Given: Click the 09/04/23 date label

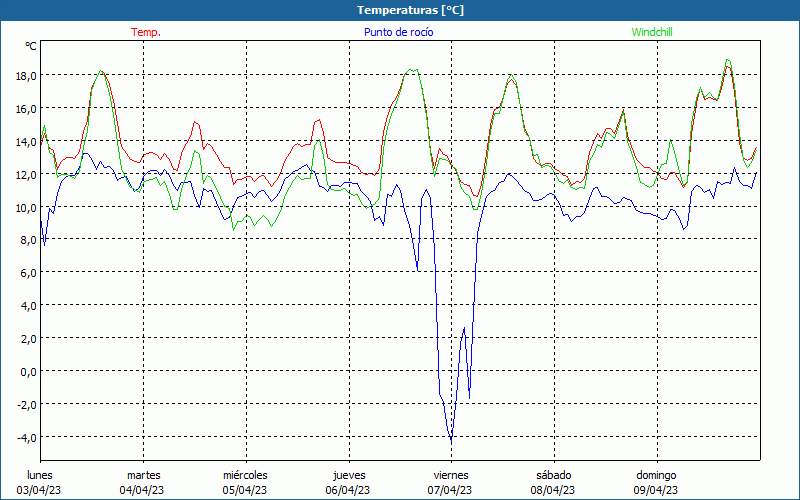Looking at the screenshot, I should pos(656,490).
